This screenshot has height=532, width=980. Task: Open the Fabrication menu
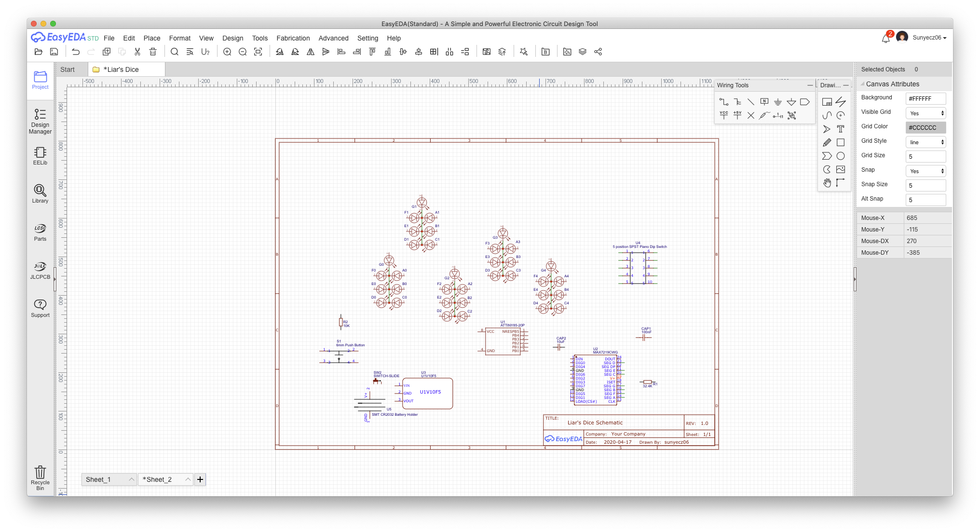(x=293, y=38)
